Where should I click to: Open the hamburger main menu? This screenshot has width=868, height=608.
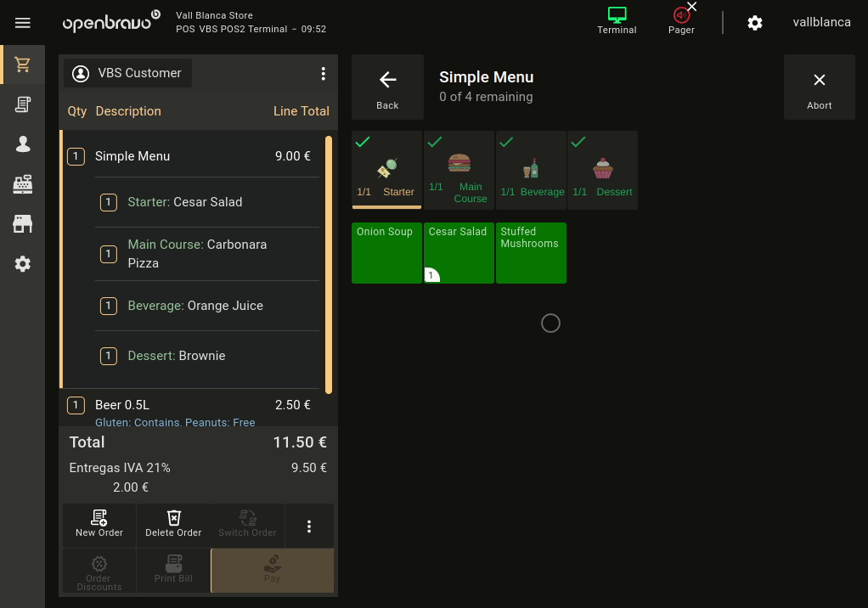(x=23, y=23)
